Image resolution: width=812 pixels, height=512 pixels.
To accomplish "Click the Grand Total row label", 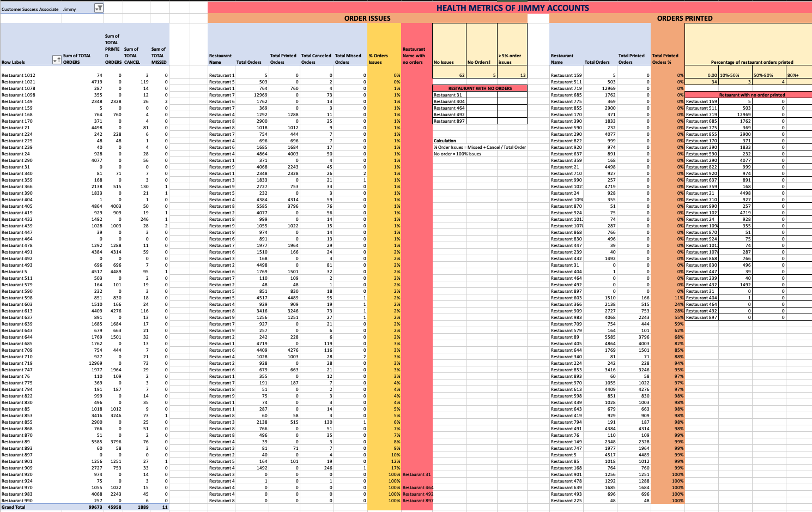I will 14,507.
